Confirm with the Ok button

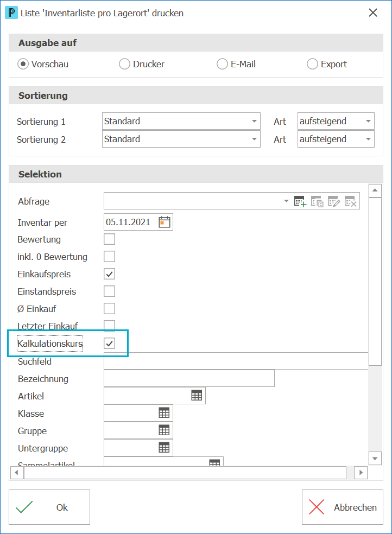49,507
